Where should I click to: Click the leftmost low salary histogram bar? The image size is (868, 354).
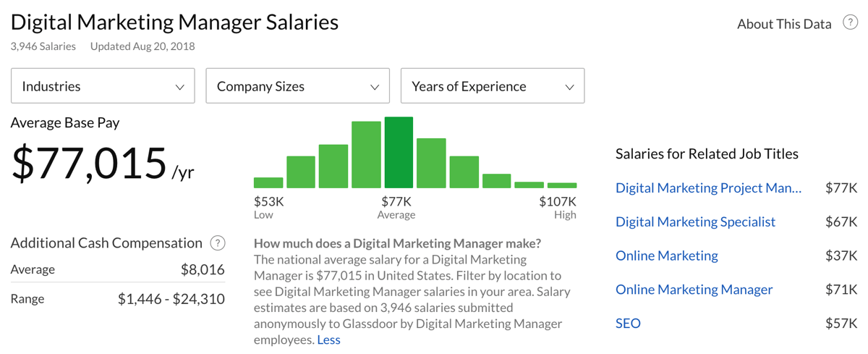(268, 182)
